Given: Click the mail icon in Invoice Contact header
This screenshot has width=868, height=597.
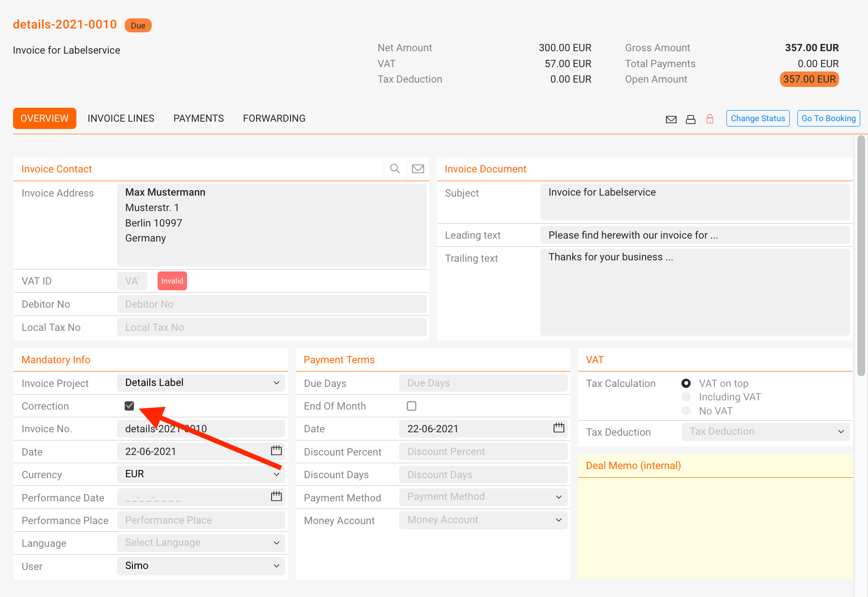Looking at the screenshot, I should (x=418, y=169).
